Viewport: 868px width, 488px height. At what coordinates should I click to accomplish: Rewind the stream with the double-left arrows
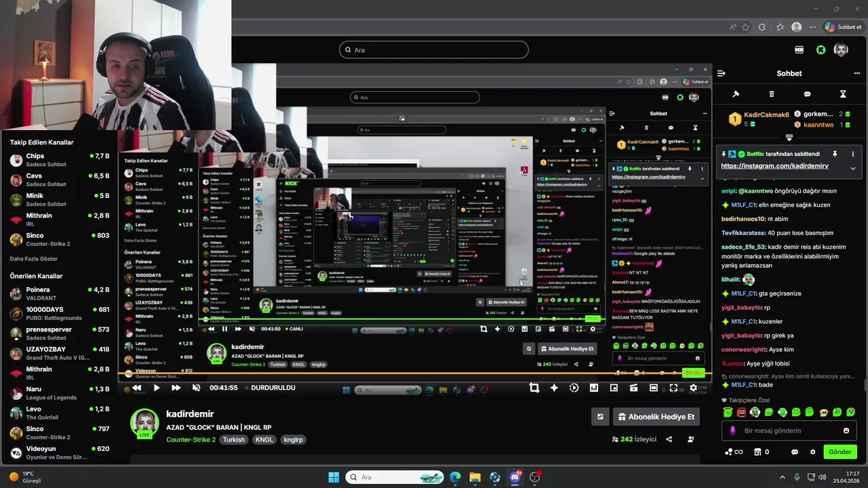[136, 388]
